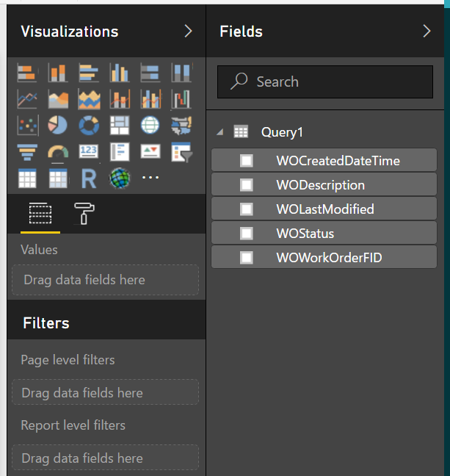Select the Scatter chart visualization
The image size is (450, 476).
28,125
